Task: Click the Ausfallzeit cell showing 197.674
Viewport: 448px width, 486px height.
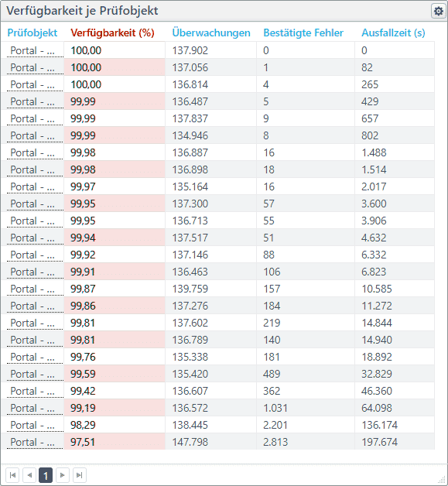Action: tap(395, 442)
